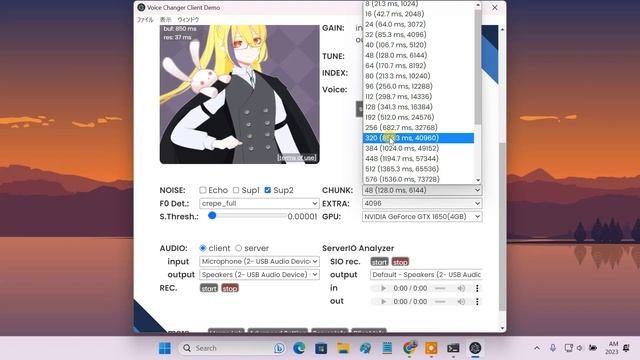This screenshot has width=640, height=360.
Task: Open the GPU NVIDIA GeForce dropdown
Action: (x=422, y=217)
